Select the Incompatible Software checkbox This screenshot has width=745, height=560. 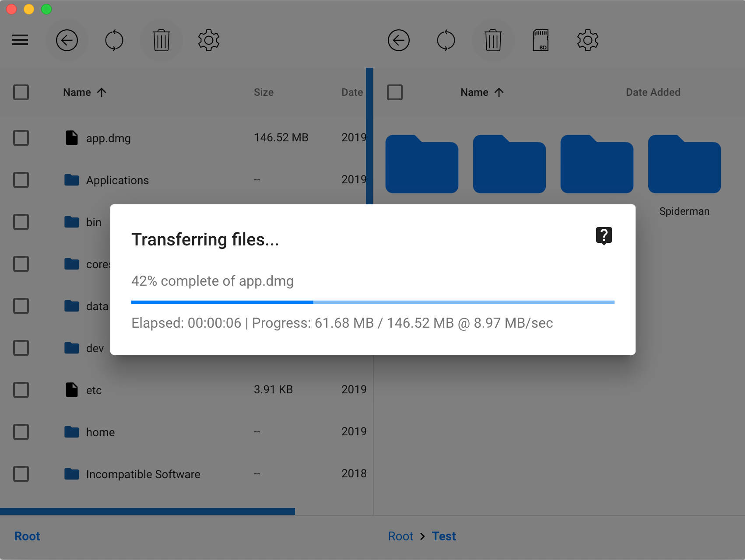(21, 474)
